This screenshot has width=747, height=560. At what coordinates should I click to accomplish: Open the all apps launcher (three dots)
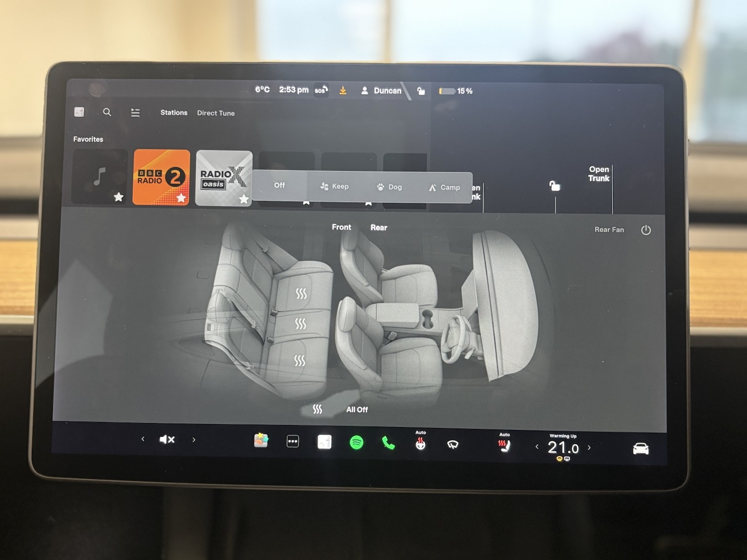click(x=293, y=442)
